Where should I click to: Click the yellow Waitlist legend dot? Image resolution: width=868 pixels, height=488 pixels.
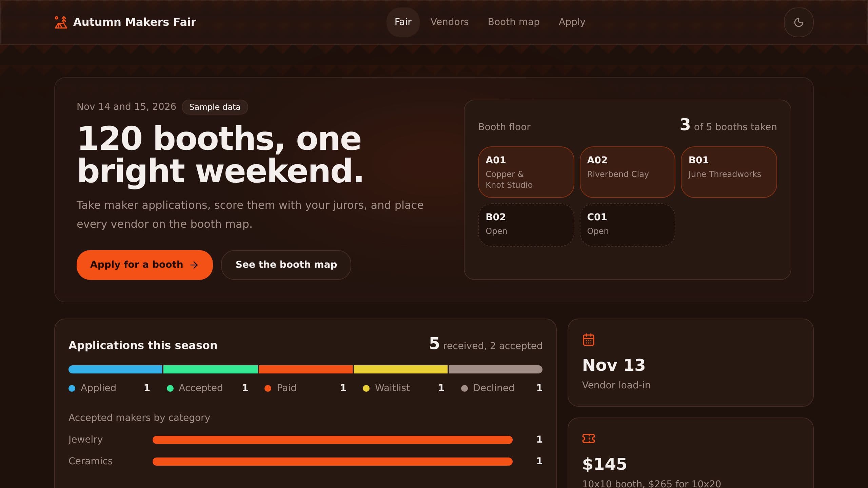tap(366, 388)
